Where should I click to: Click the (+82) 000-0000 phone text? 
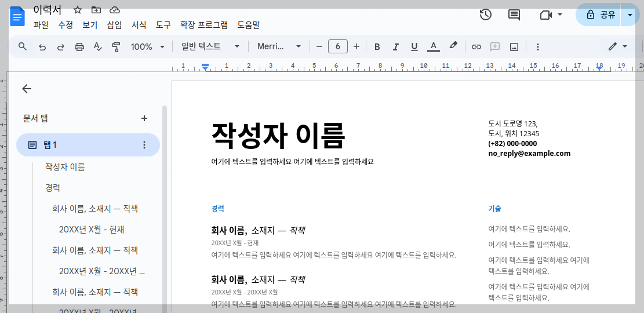coord(512,144)
